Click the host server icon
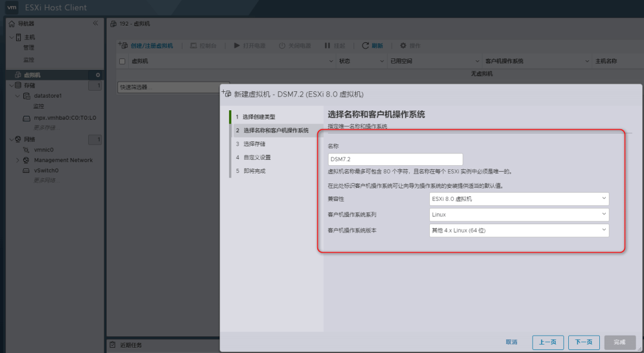 click(18, 38)
